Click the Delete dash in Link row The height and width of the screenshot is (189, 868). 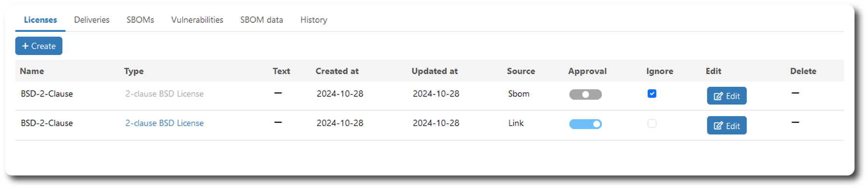pos(795,122)
